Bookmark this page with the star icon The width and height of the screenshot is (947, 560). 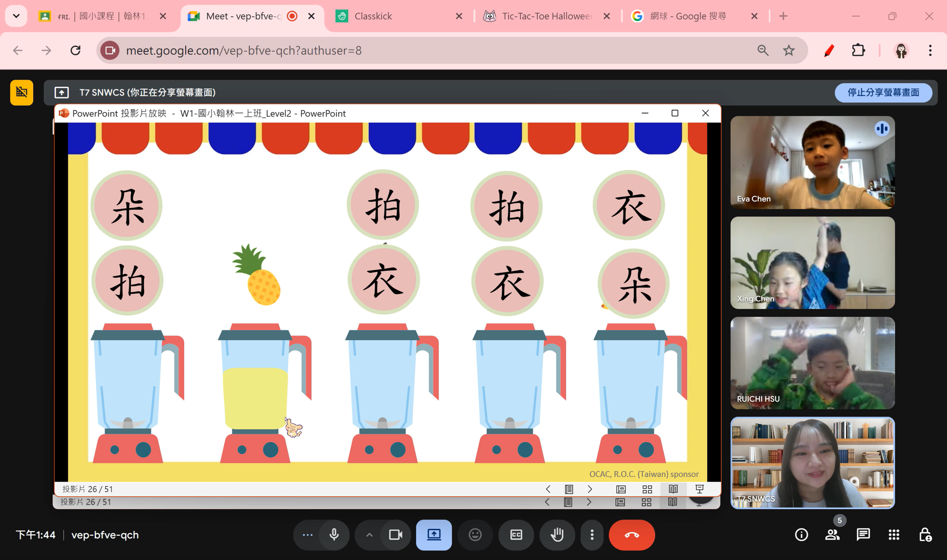tap(789, 50)
